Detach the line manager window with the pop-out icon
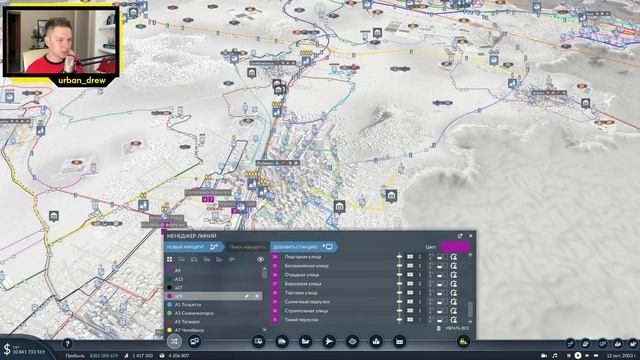 coord(460,236)
